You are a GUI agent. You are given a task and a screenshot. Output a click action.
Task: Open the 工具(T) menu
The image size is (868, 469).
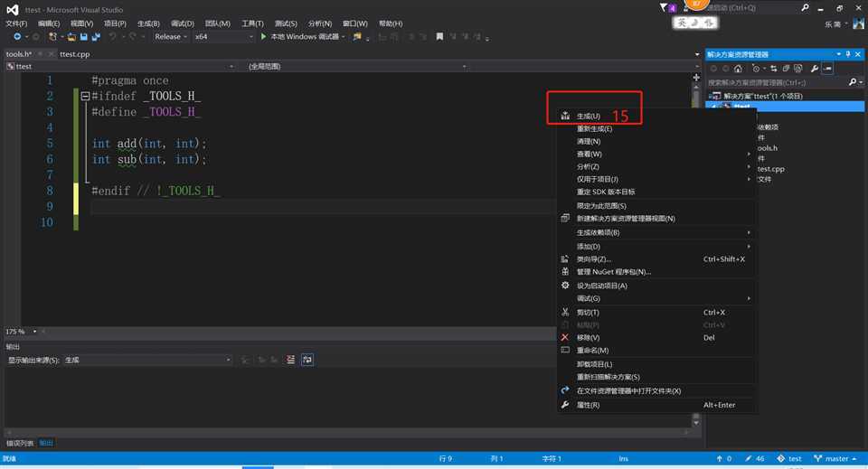pyautogui.click(x=252, y=23)
